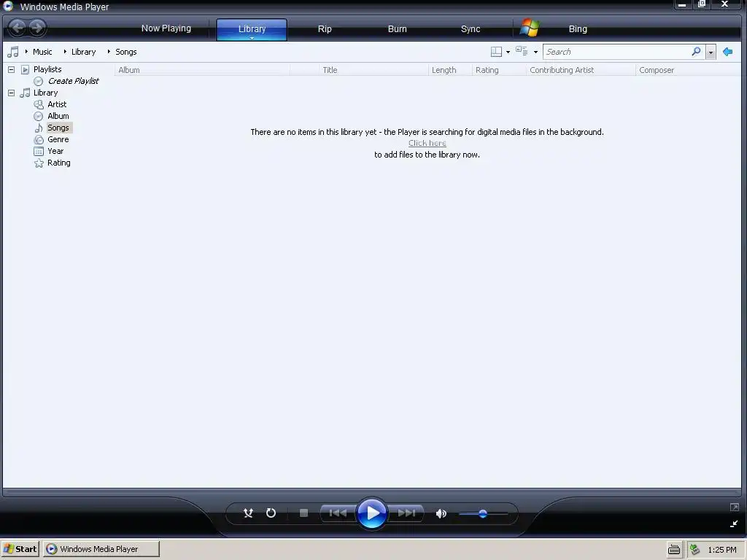Screen dimensions: 747x560
Task: Click the Artist icon in tree
Action: tap(39, 105)
